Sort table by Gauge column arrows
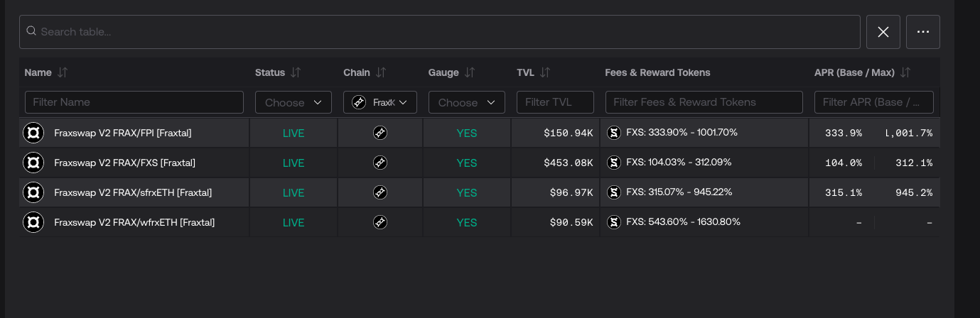Viewport: 980px width, 318px height. pyautogui.click(x=470, y=72)
